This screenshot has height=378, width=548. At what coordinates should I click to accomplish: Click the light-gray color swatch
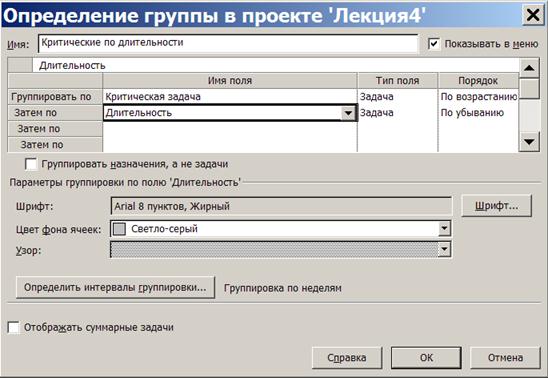point(120,229)
